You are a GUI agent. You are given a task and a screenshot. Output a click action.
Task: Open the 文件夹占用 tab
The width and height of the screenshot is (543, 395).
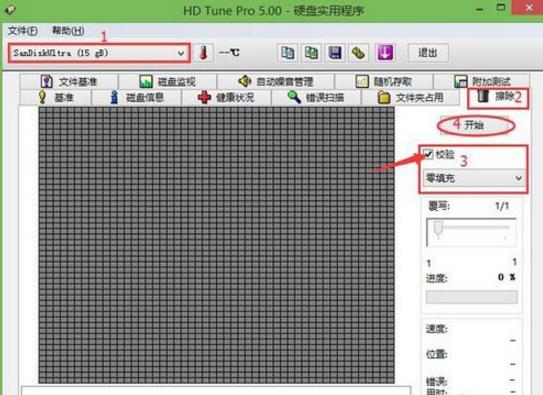tap(411, 97)
